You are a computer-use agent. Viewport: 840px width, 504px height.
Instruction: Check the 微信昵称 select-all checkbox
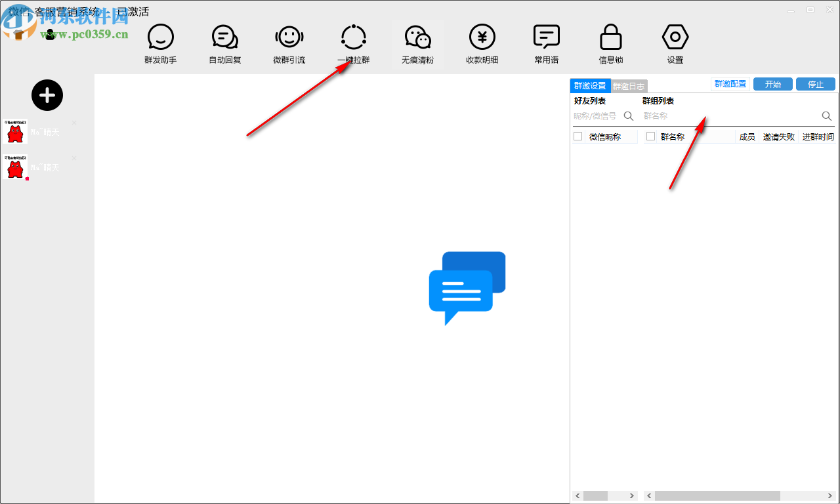pos(578,136)
